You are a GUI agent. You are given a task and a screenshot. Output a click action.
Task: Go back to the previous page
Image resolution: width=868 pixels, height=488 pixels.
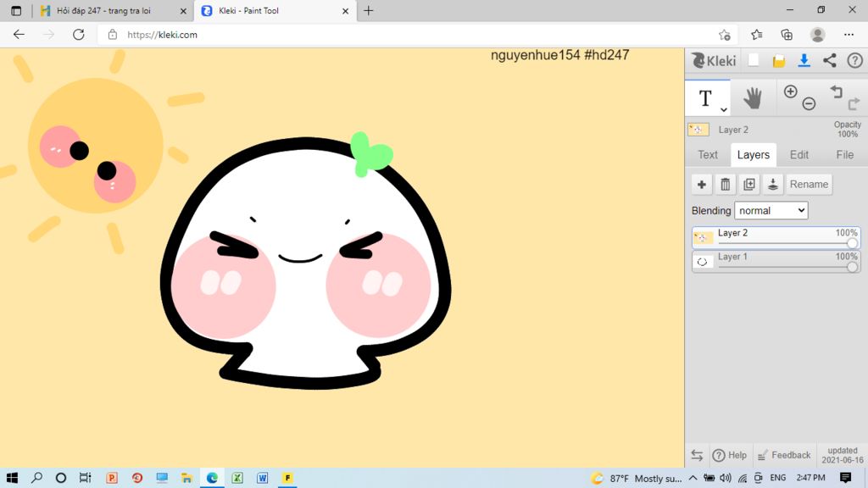(19, 34)
